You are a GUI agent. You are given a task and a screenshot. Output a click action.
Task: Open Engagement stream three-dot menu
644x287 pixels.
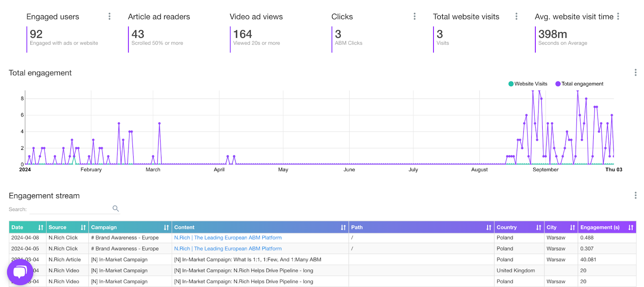pyautogui.click(x=636, y=196)
